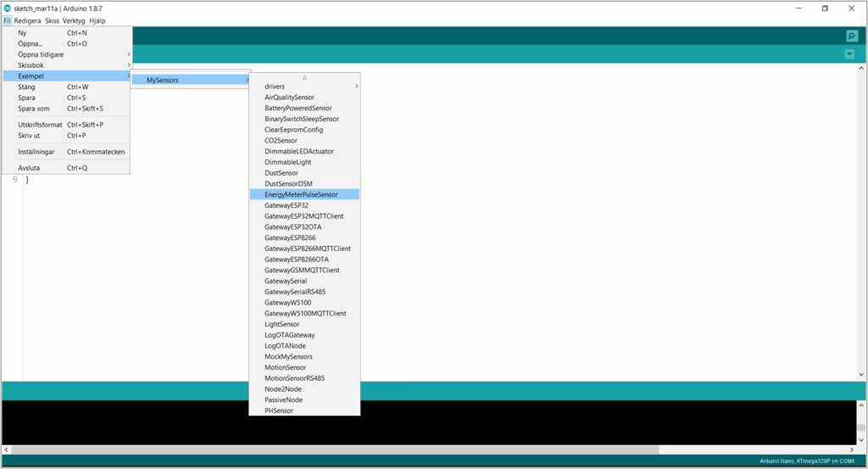Choose Spara som menu entry

click(66, 109)
